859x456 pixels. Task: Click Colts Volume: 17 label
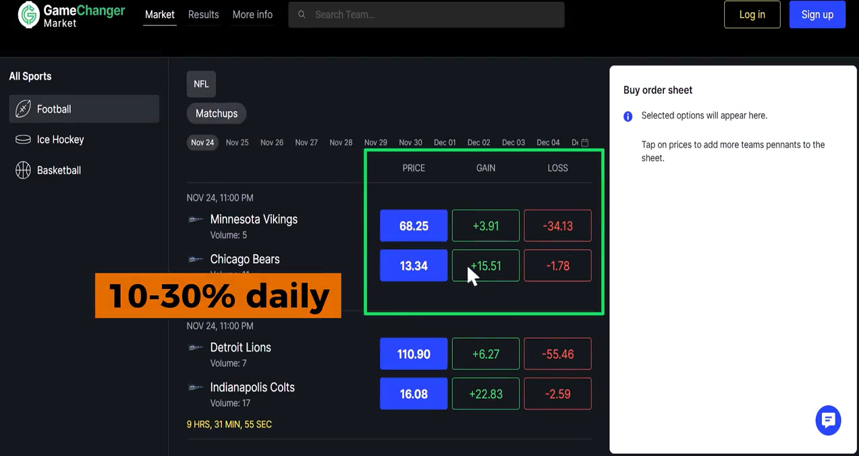pyautogui.click(x=231, y=403)
